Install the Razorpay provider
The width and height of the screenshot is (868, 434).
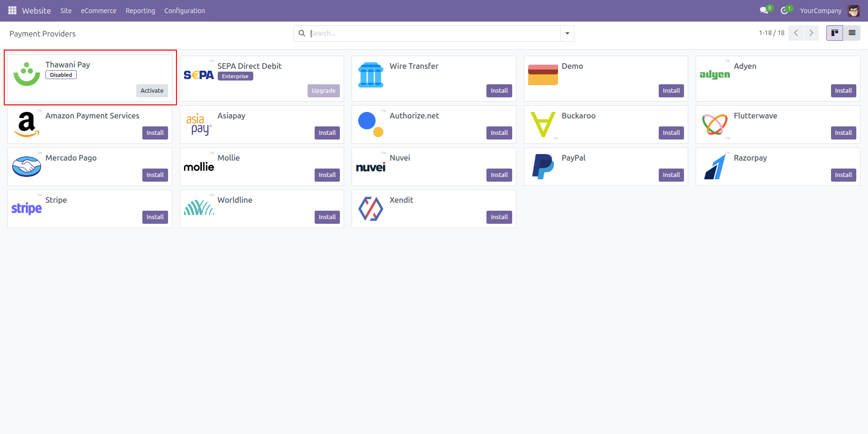(843, 175)
